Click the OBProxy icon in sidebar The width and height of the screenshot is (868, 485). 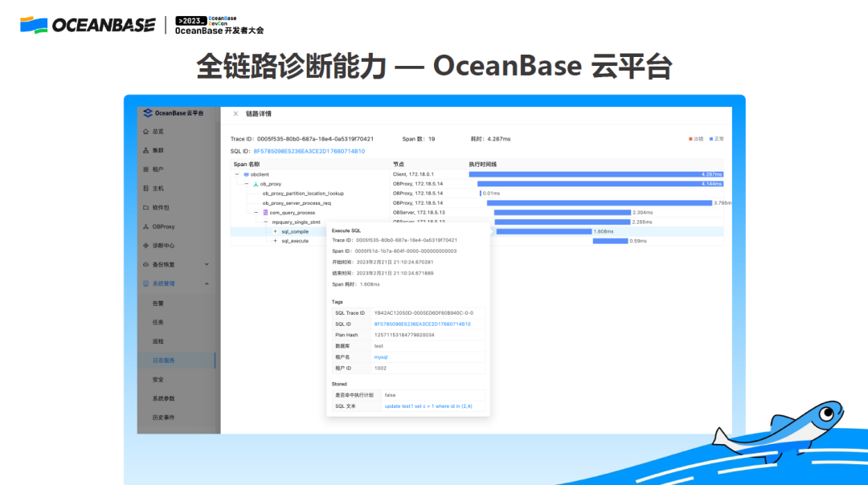(x=145, y=226)
